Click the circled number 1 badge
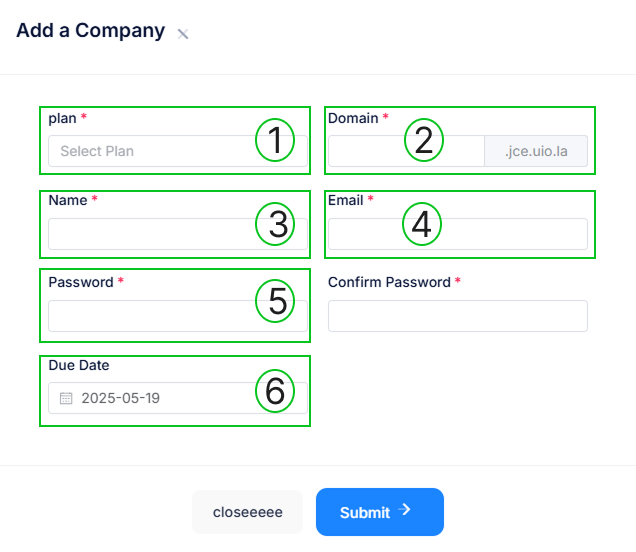 coord(275,141)
